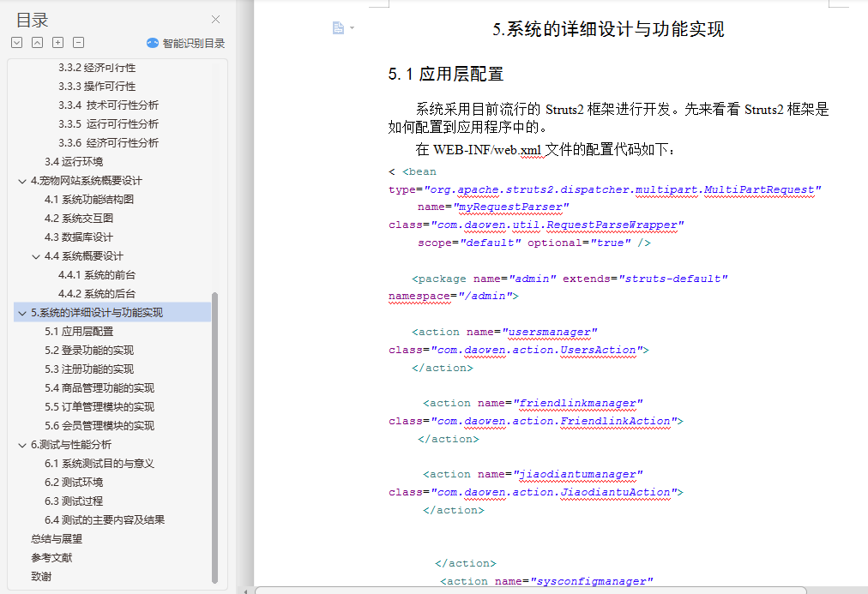Screen dimensions: 868x594
Task: Close the 目录 navigation pane
Action: pyautogui.click(x=216, y=20)
